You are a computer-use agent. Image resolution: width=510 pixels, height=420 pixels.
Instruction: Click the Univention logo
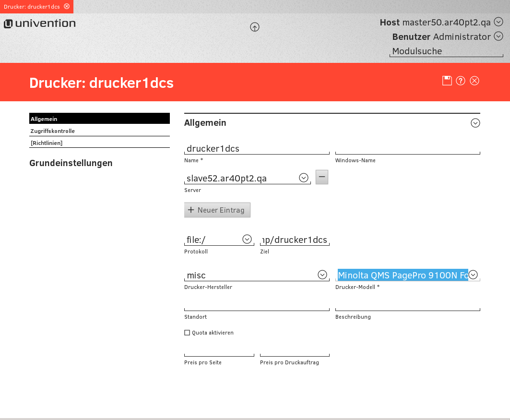click(40, 24)
